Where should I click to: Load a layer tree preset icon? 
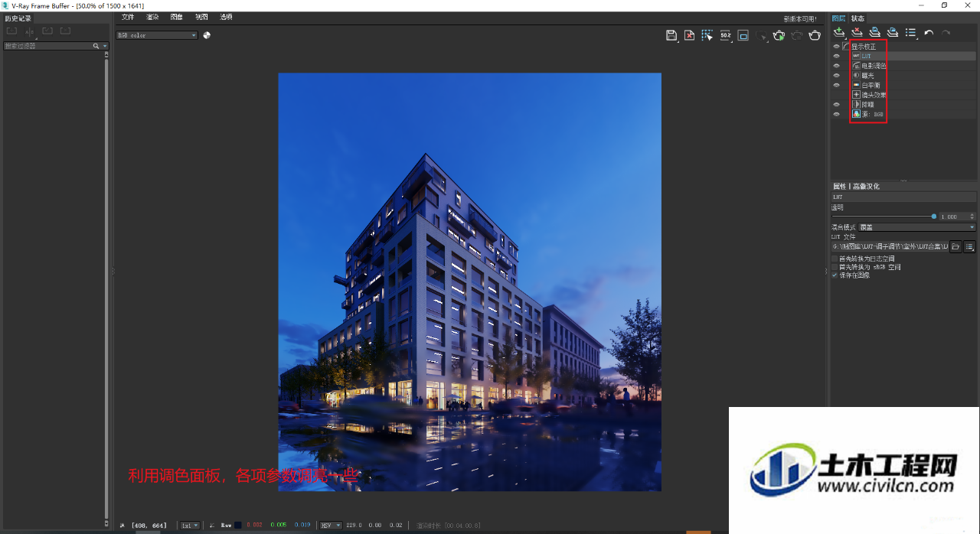point(893,32)
